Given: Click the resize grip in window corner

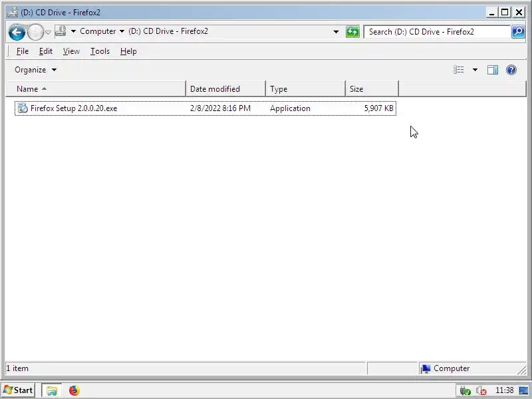Looking at the screenshot, I should tap(522, 370).
